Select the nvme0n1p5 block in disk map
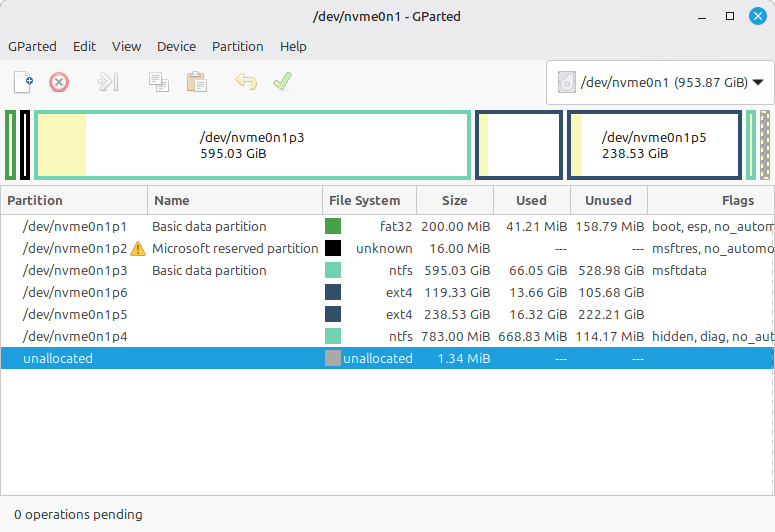The width and height of the screenshot is (775, 532). 654,146
